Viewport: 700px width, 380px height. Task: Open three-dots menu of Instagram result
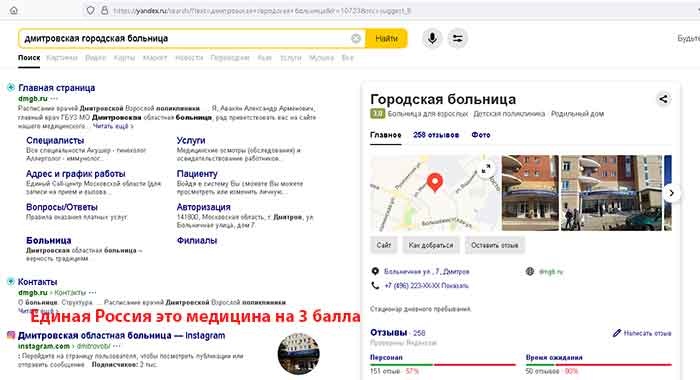117,346
